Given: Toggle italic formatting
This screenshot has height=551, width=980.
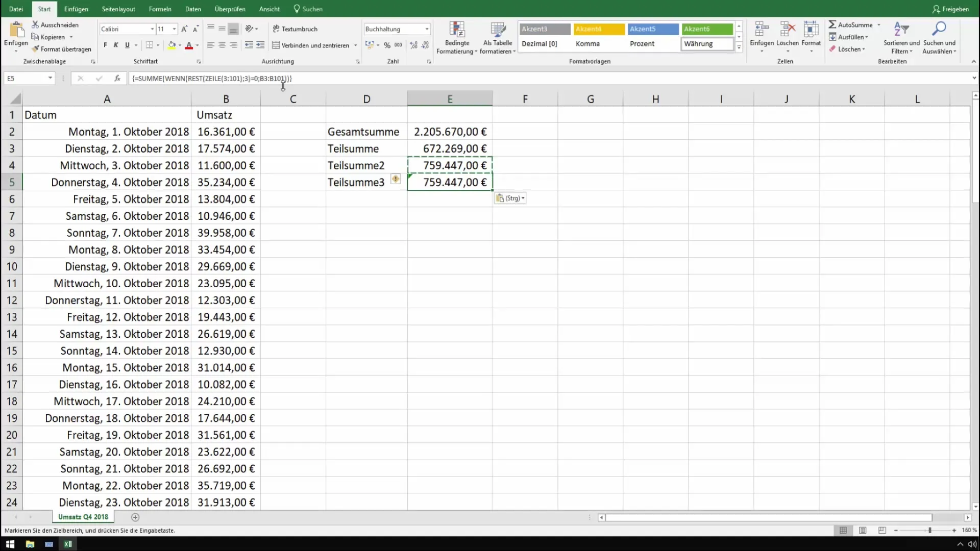Looking at the screenshot, I should pyautogui.click(x=116, y=45).
